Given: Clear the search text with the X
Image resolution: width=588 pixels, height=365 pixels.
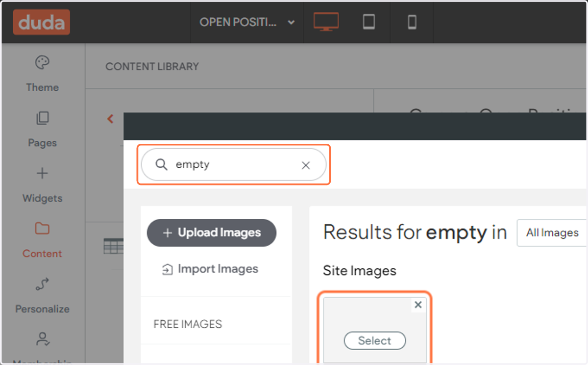Looking at the screenshot, I should (306, 165).
